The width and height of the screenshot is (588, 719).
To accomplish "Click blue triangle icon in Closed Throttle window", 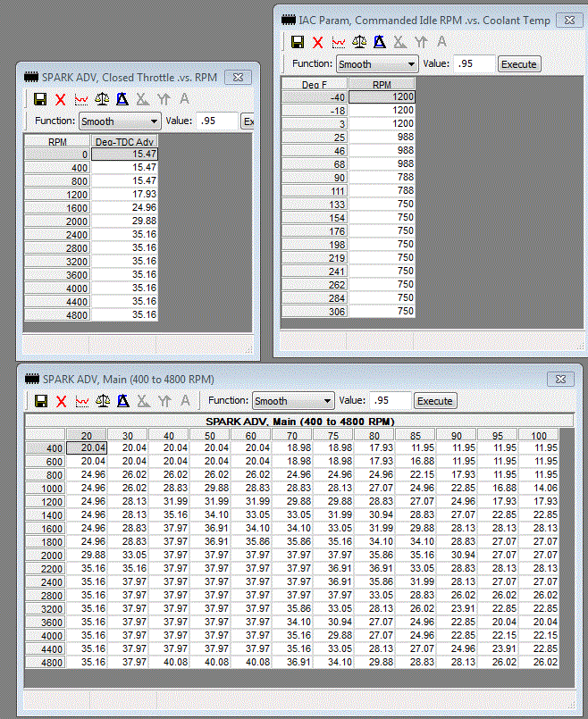I will coord(122,99).
